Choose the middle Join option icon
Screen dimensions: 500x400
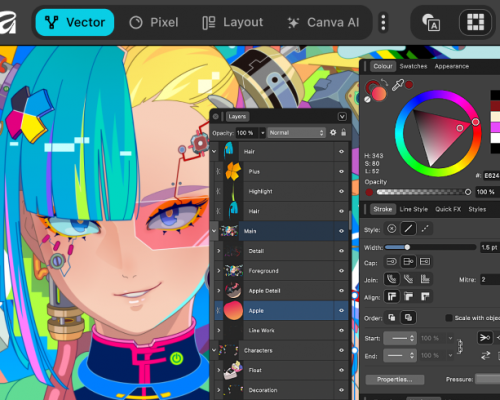tap(408, 279)
